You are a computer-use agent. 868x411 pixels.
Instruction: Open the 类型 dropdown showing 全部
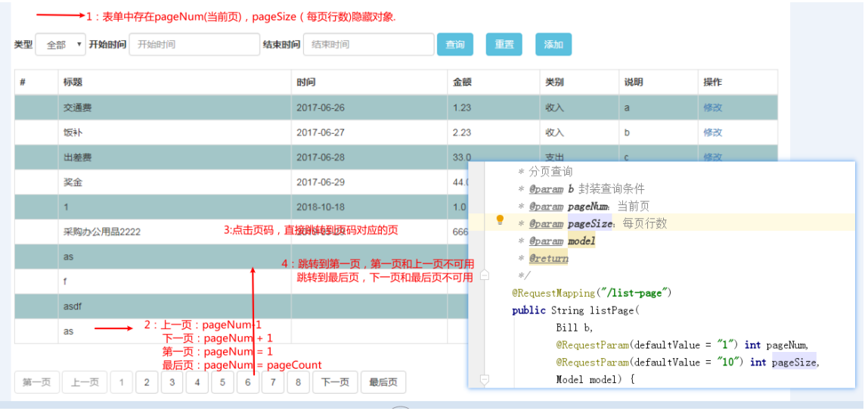click(60, 45)
